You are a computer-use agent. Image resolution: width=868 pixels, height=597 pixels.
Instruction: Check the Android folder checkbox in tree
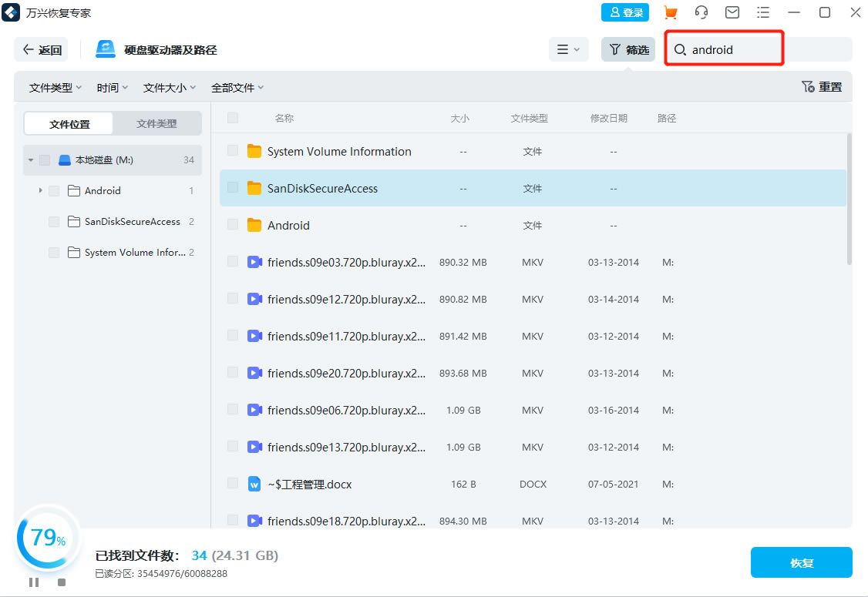pyautogui.click(x=54, y=190)
